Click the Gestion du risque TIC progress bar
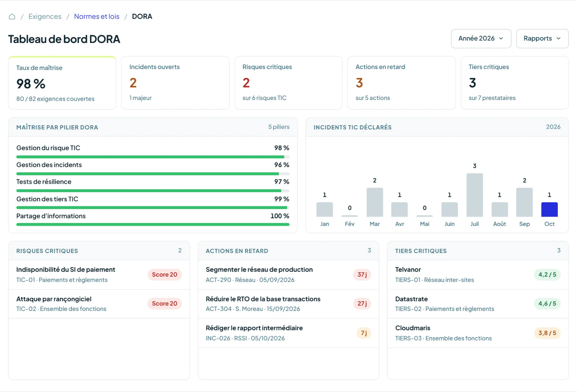 coord(153,157)
